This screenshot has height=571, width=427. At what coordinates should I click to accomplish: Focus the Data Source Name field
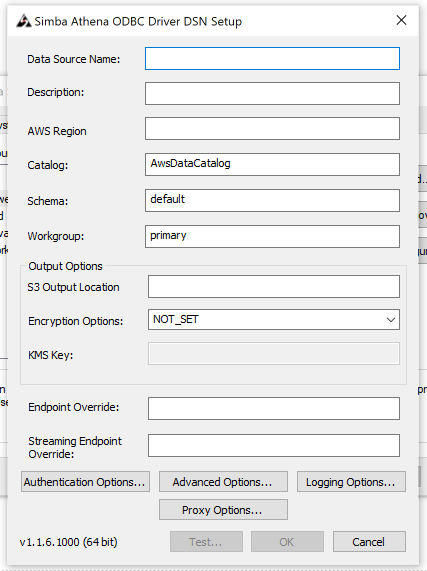pyautogui.click(x=272, y=58)
